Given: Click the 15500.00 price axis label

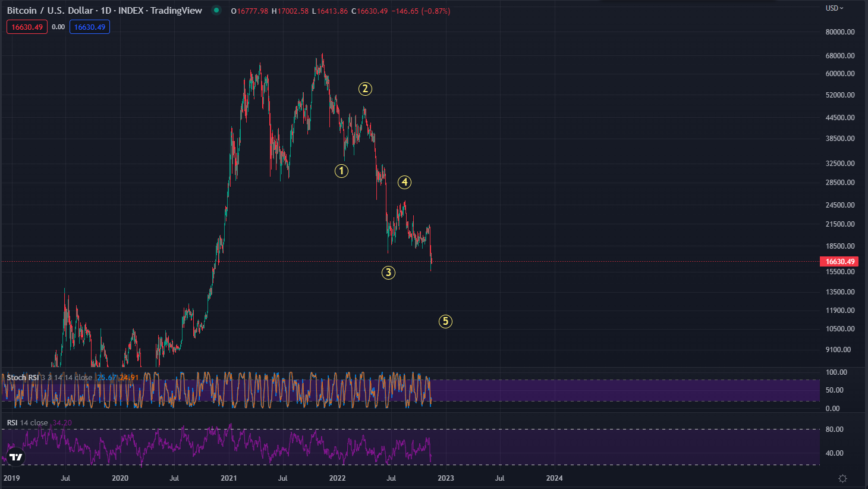Looking at the screenshot, I should click(x=840, y=272).
